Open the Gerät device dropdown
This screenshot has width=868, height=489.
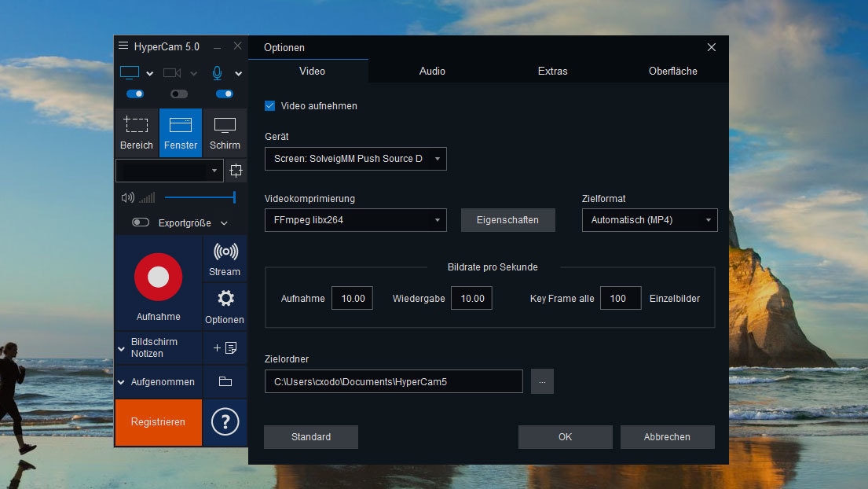coord(355,159)
